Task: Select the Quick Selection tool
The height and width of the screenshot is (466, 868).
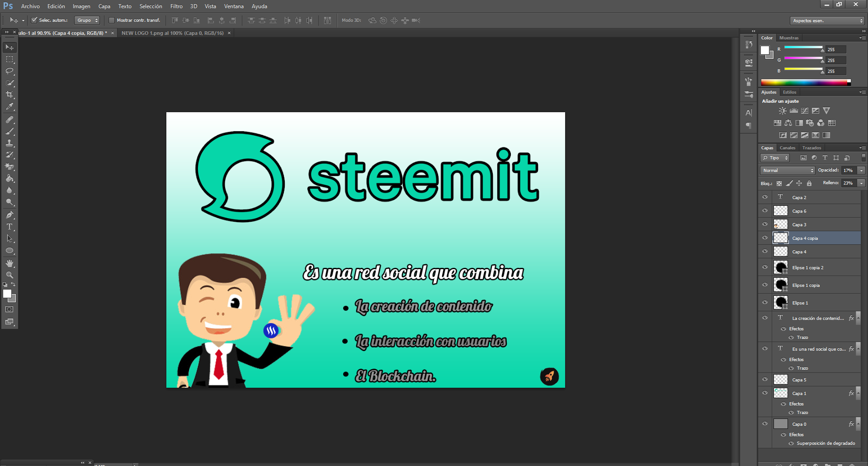Action: (9, 83)
